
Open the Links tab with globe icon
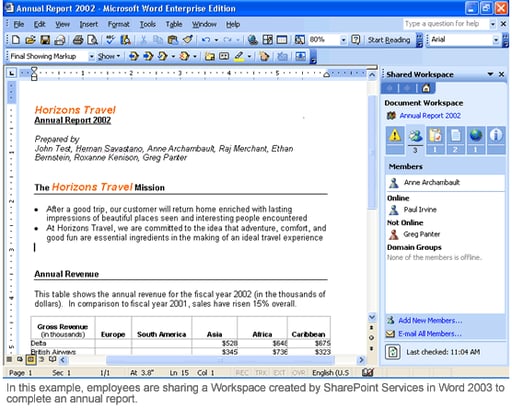[x=476, y=140]
